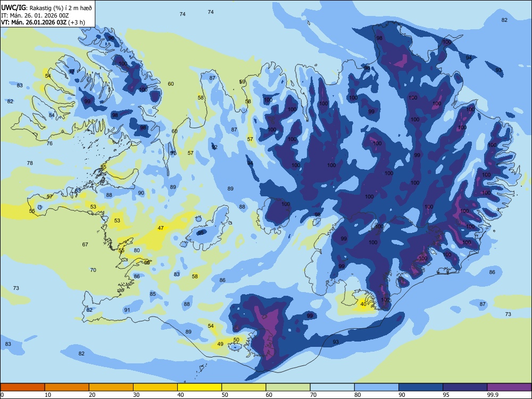Click the 'VT: Mán. 26.01.2026 03Z (+3 h)' line
The width and height of the screenshot is (532, 399).
tap(43, 22)
